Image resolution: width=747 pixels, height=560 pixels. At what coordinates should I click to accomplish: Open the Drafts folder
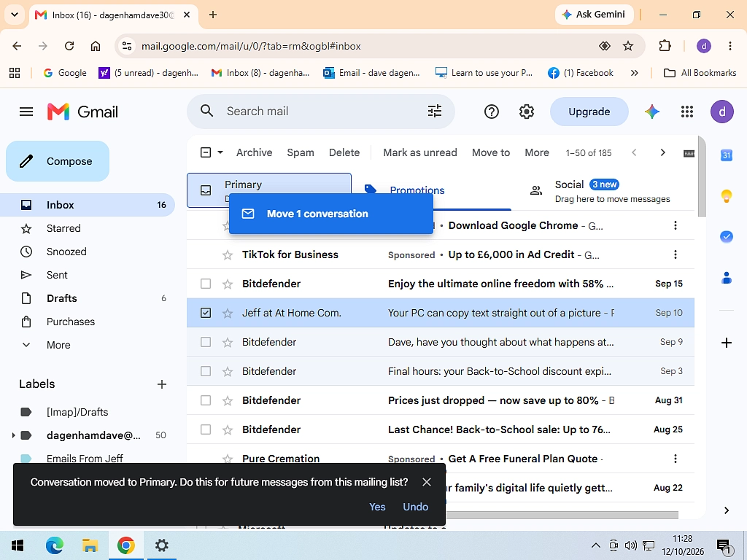[x=61, y=298]
